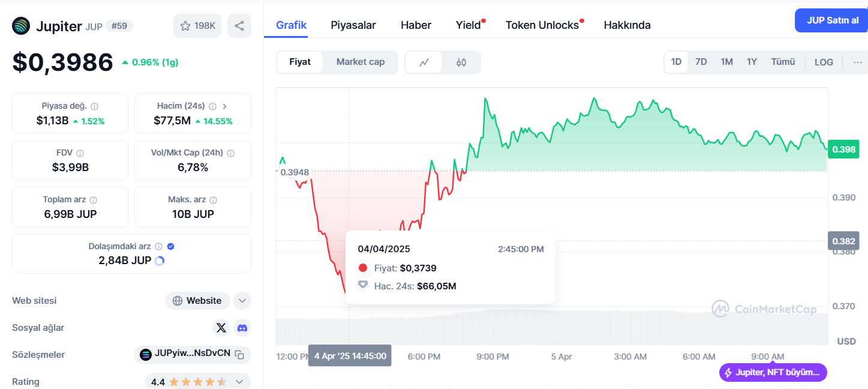868x389 pixels.
Task: Click the lightning icon on purple badge
Action: tap(728, 372)
